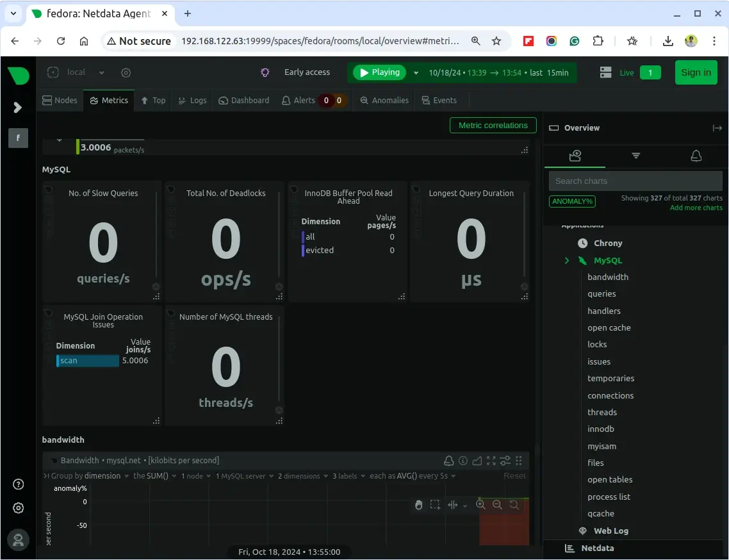Image resolution: width=729 pixels, height=560 pixels.
Task: Open the Group by dimension dropdown
Action: (x=90, y=476)
